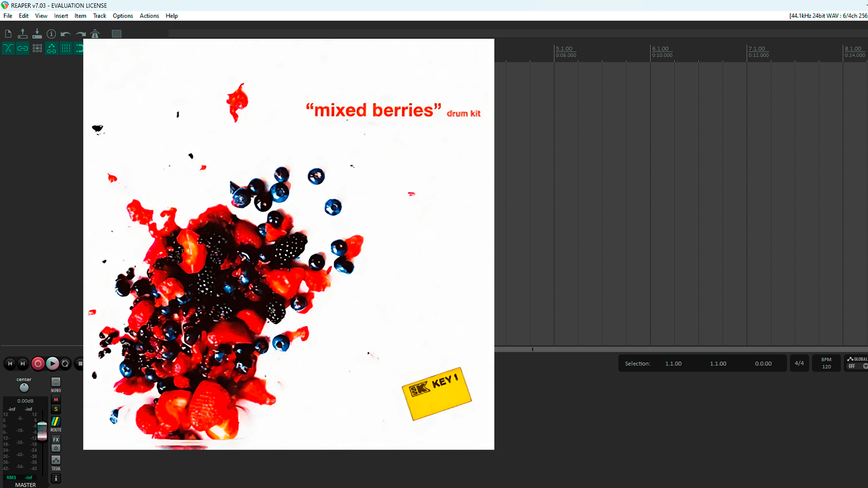Click master TRIM envelope button

pyautogui.click(x=56, y=459)
